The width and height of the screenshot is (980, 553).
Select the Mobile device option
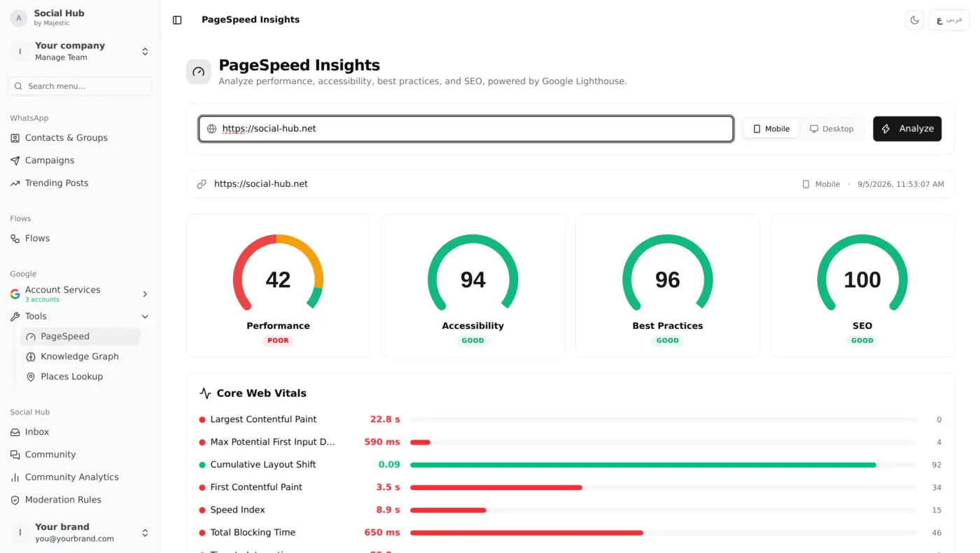click(x=771, y=129)
